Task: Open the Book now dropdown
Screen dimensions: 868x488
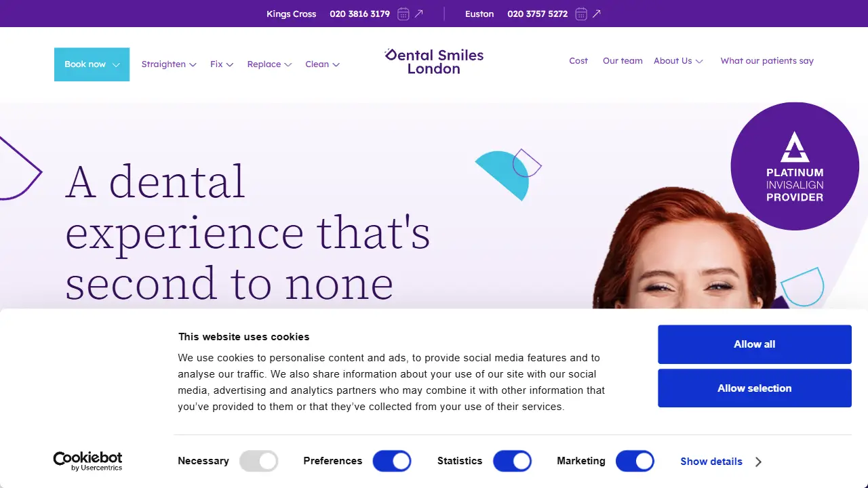Action: pyautogui.click(x=92, y=64)
